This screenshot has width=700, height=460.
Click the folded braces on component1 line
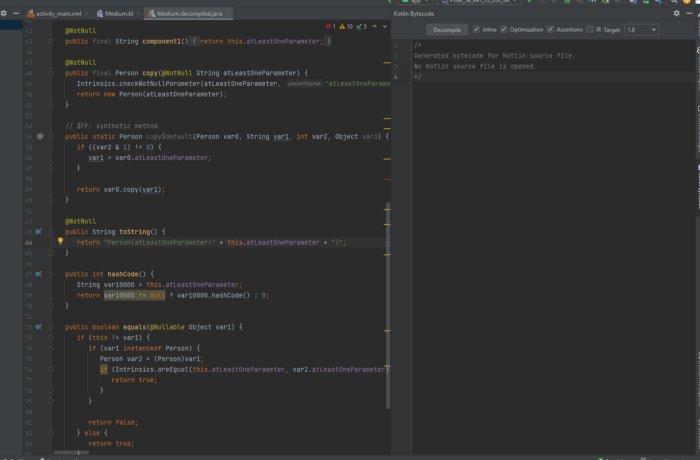tap(195, 42)
